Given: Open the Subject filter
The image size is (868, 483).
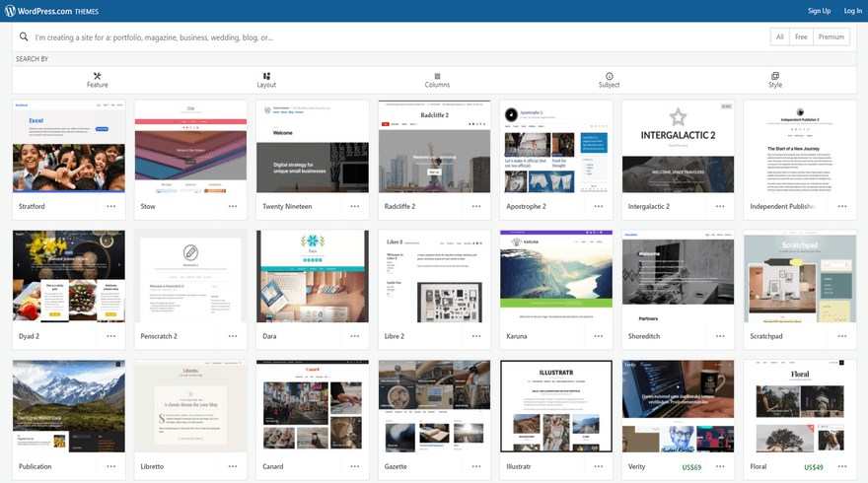Looking at the screenshot, I should pos(609,80).
